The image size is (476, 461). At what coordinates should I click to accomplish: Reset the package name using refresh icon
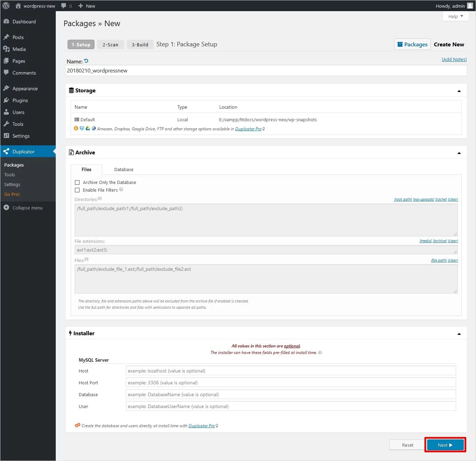pyautogui.click(x=86, y=60)
